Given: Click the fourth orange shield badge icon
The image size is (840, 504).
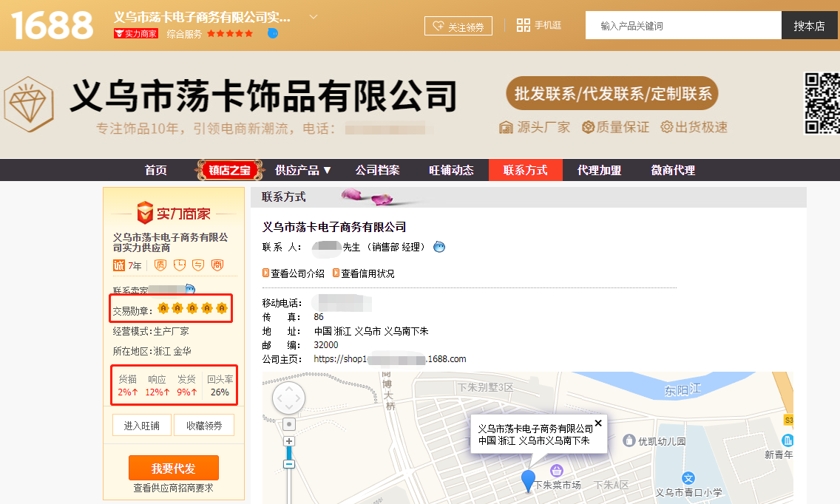Looking at the screenshot, I should [217, 265].
